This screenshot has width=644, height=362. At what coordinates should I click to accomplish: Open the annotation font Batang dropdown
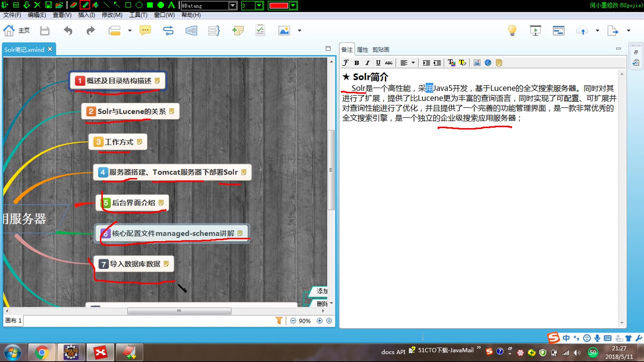pyautogui.click(x=232, y=5)
